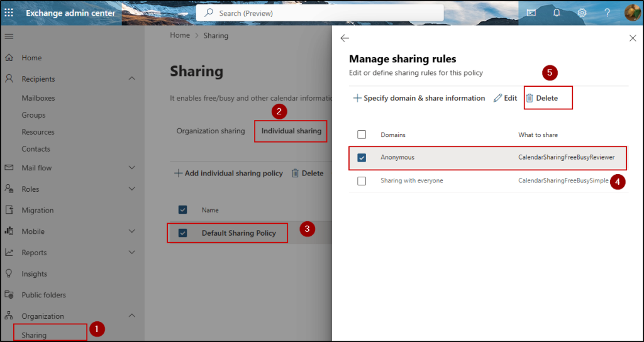The width and height of the screenshot is (644, 342).
Task: Uncheck the Anonymous domain checkbox
Action: [362, 158]
